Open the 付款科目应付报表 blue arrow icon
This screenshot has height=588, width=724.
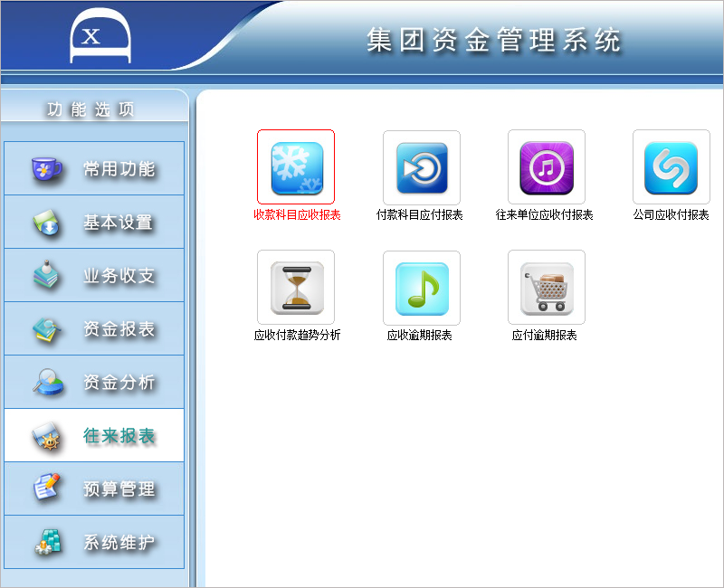tap(422, 167)
